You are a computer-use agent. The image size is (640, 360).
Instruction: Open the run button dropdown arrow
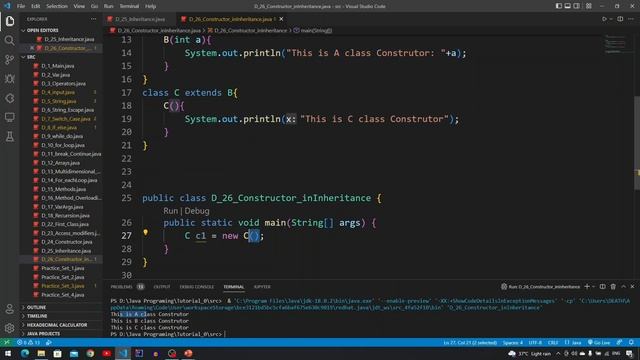(611, 19)
